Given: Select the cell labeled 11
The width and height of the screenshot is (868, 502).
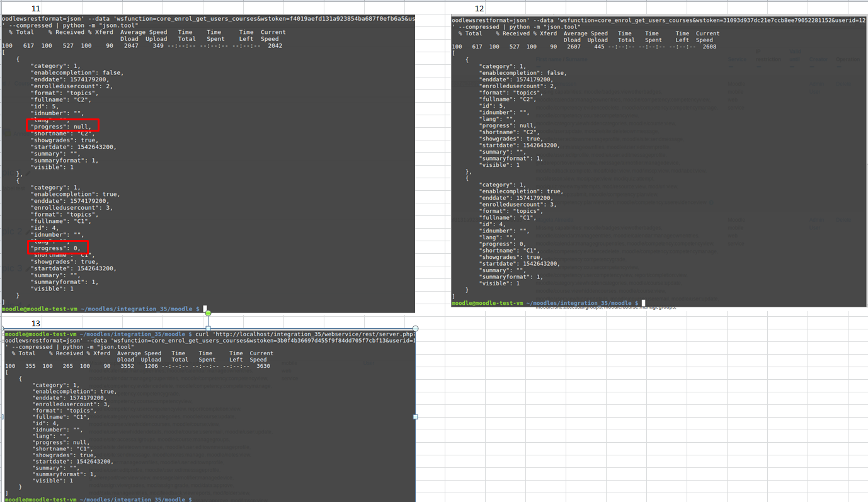Looking at the screenshot, I should (36, 8).
